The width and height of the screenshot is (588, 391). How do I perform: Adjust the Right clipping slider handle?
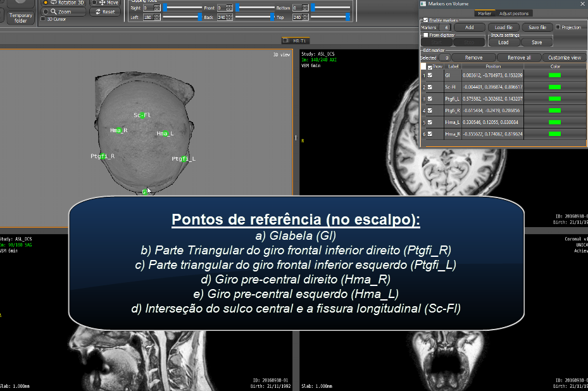165,8
